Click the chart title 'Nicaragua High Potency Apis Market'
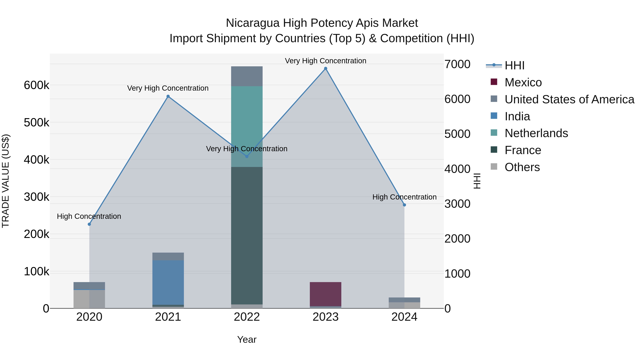The image size is (644, 362). pos(322,23)
